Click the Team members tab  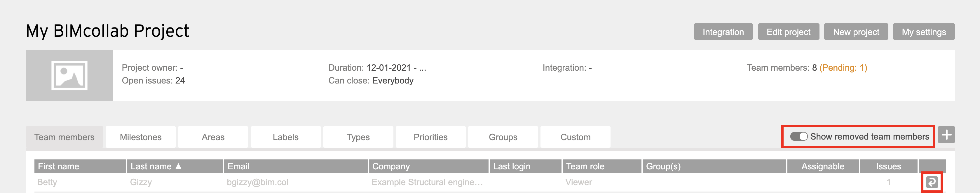pyautogui.click(x=64, y=137)
